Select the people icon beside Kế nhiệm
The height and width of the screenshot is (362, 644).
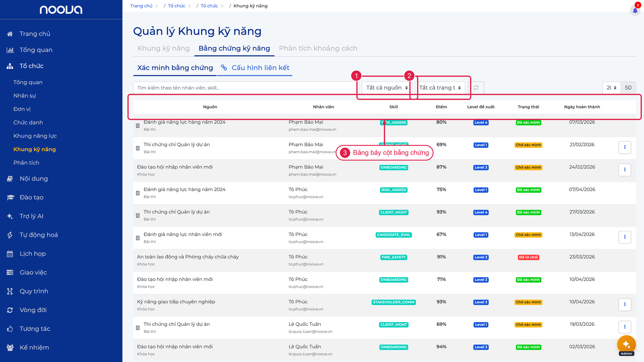(10, 348)
